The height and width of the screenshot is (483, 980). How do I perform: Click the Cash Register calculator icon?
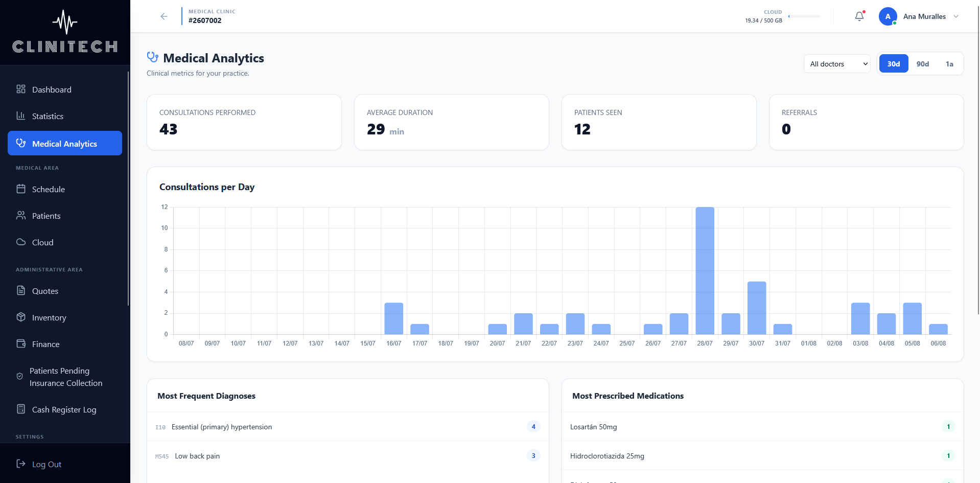[21, 409]
